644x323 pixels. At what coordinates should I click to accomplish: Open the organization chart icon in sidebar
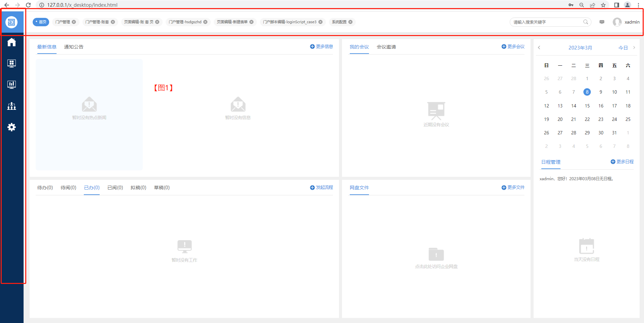[x=12, y=106]
